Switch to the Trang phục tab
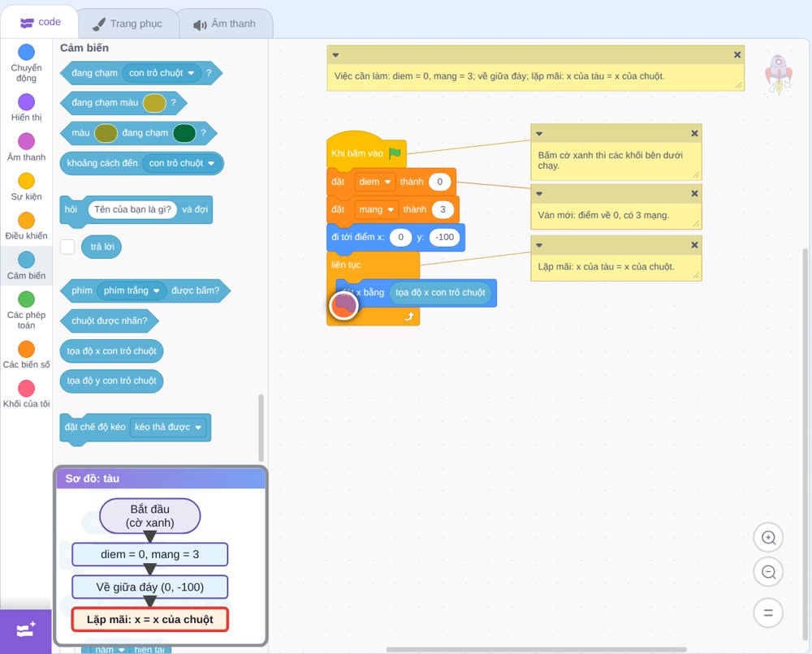Image resolution: width=812 pixels, height=654 pixels. coord(127,24)
